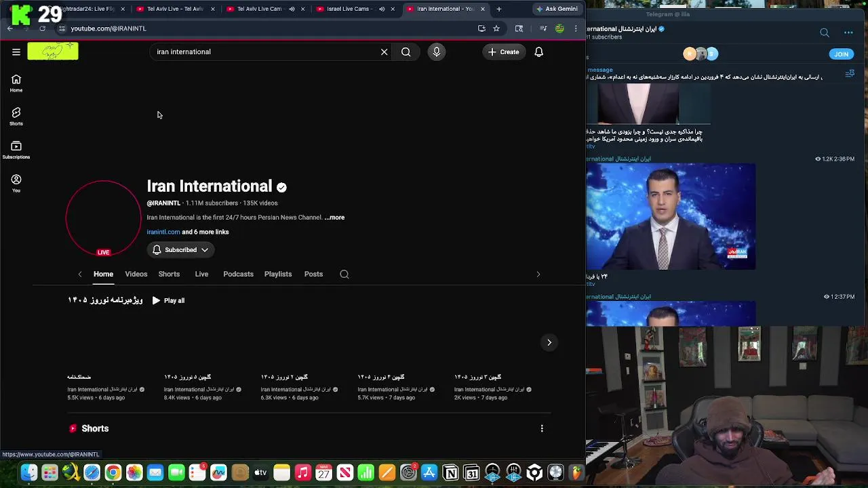
Task: Open Telegram channel three-dot menu
Action: point(848,33)
